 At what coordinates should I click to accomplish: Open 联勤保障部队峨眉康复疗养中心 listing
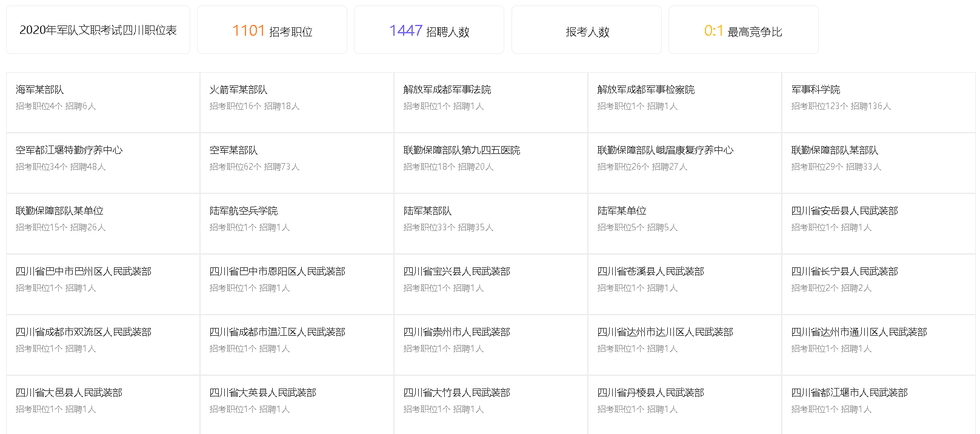[684, 162]
